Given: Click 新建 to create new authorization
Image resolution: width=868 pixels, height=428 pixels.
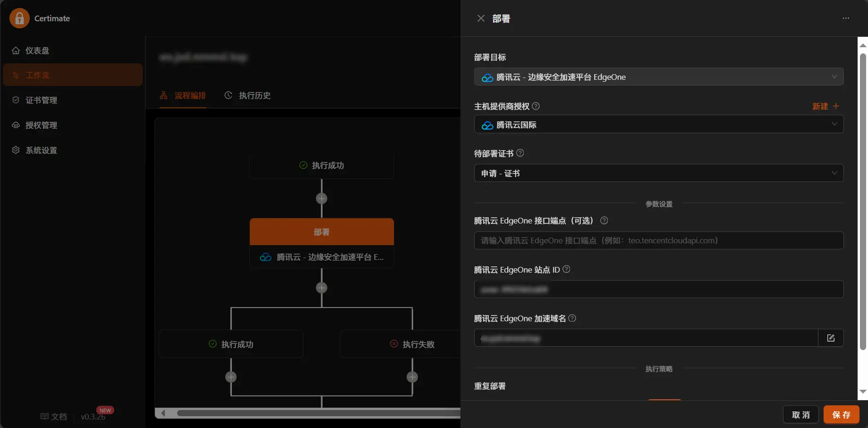Looking at the screenshot, I should (825, 106).
